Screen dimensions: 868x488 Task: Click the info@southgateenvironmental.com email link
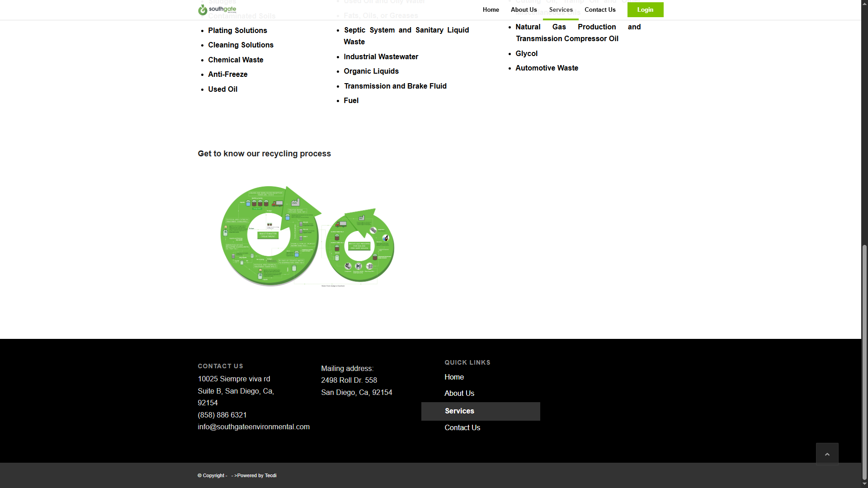coord(253,427)
